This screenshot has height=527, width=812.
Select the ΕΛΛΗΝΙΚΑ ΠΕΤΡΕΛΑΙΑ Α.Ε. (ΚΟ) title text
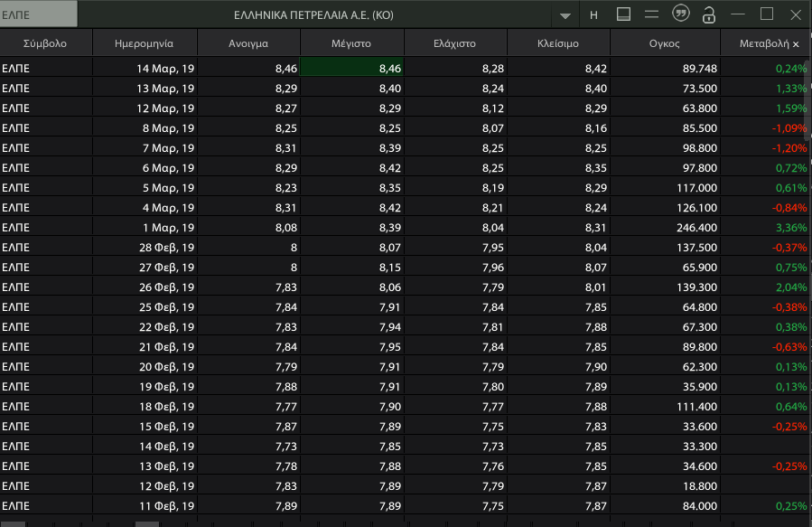pos(313,15)
